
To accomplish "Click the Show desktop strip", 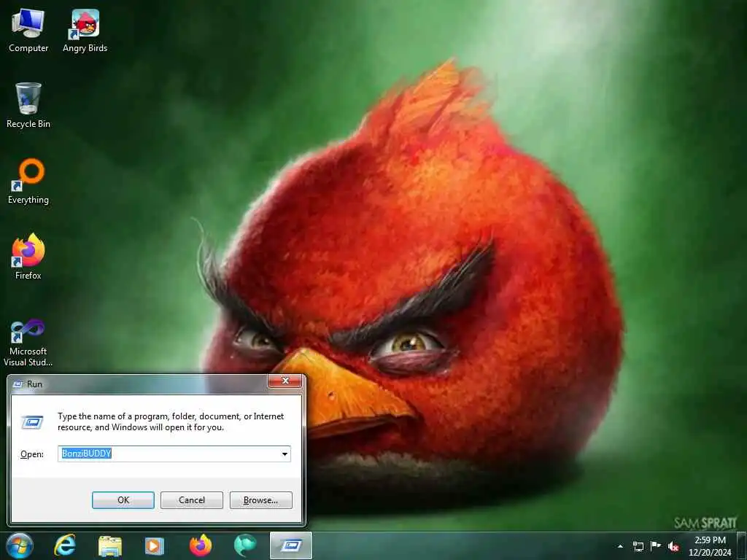I will (742, 546).
